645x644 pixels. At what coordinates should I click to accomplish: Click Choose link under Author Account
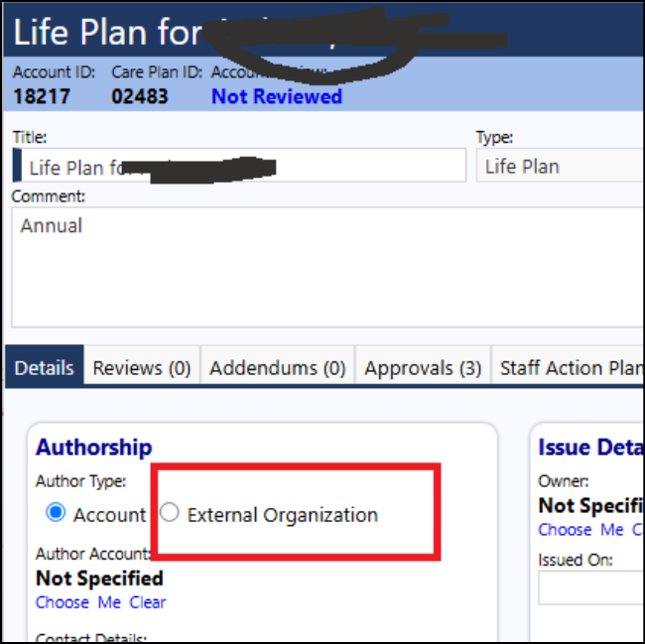63,602
